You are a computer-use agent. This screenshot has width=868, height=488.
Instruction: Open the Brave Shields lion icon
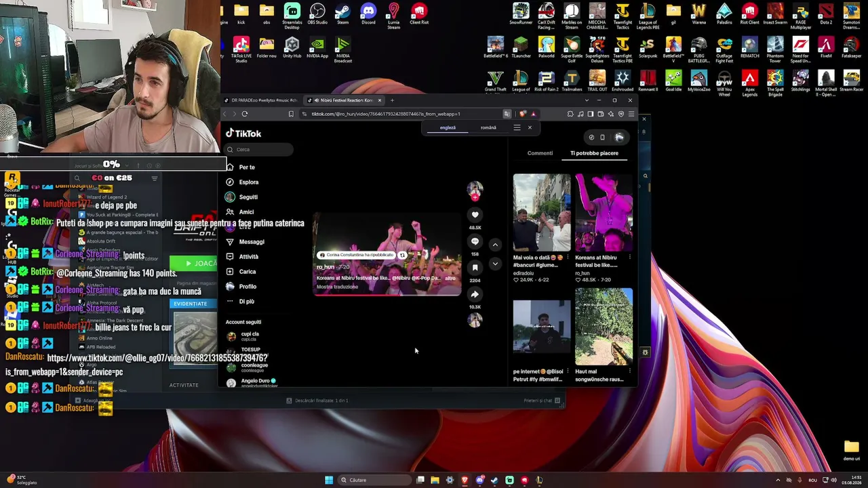(522, 114)
